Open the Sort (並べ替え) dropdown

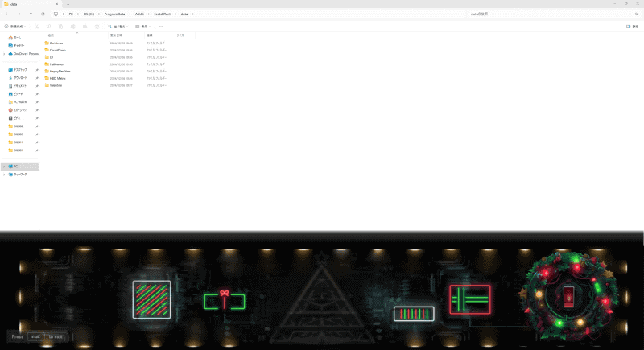click(x=118, y=27)
